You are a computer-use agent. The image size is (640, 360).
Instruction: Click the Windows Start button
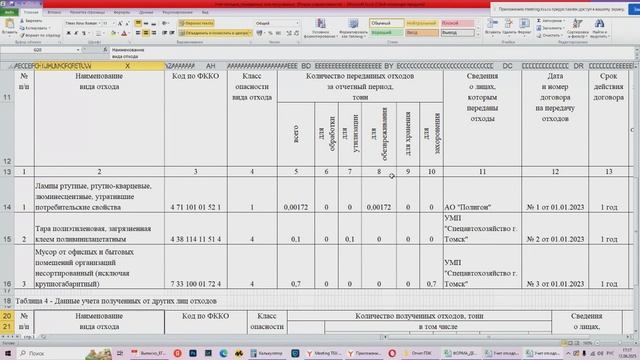[7, 353]
